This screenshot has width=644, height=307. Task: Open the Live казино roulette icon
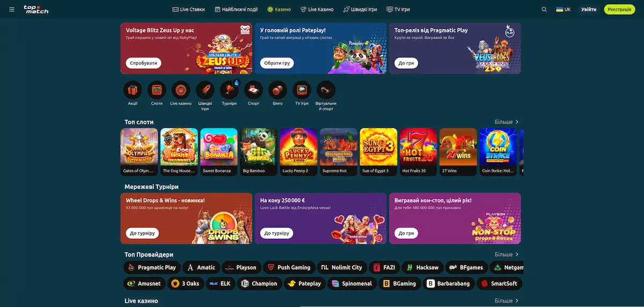tap(181, 90)
